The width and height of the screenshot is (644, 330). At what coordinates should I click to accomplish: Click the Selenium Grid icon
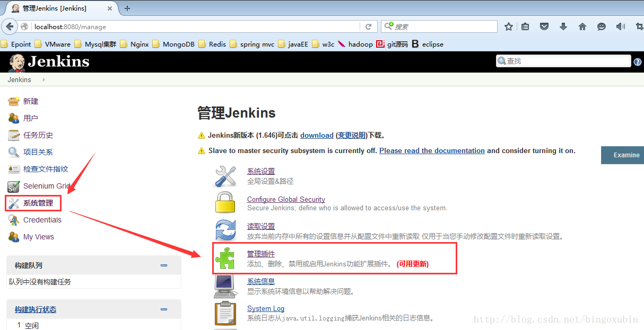coord(14,186)
